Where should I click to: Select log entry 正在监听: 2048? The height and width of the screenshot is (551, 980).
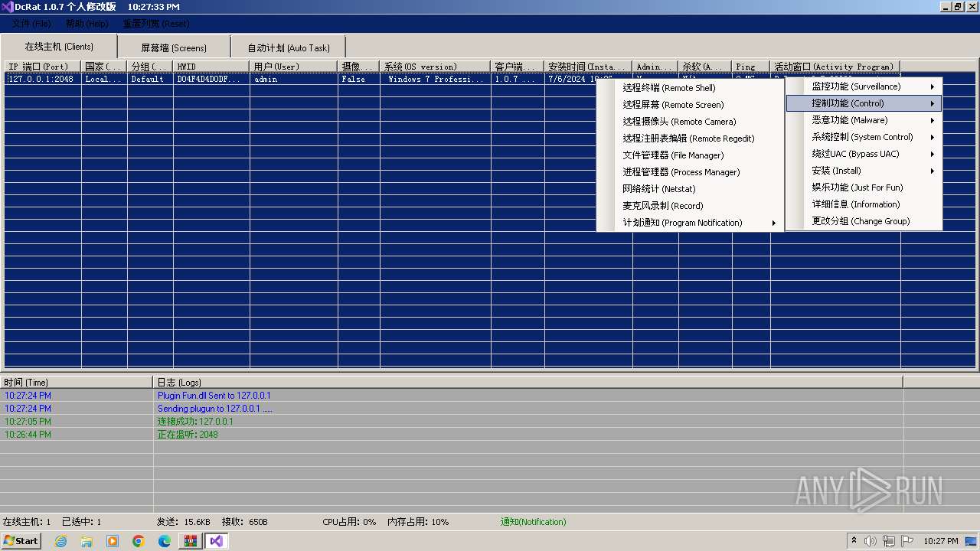coord(188,435)
